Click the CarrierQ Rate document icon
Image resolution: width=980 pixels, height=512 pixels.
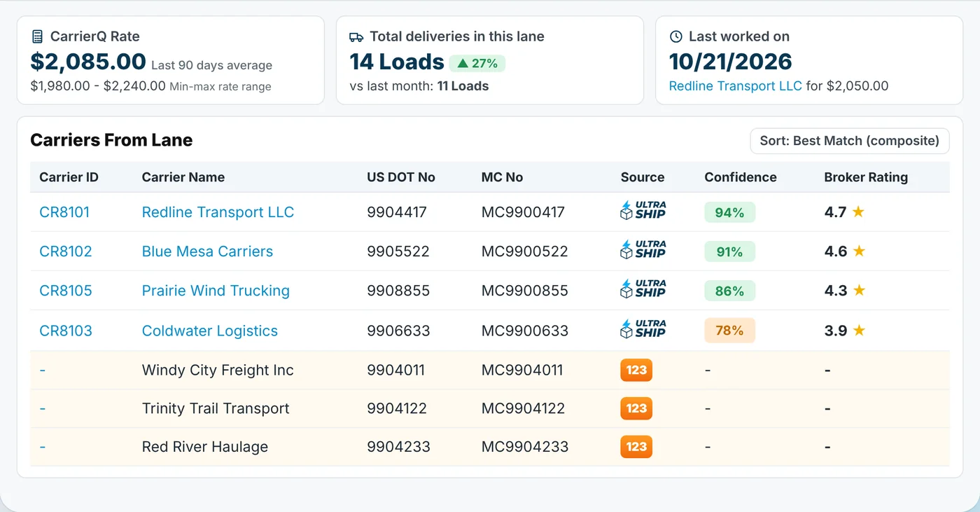(37, 36)
